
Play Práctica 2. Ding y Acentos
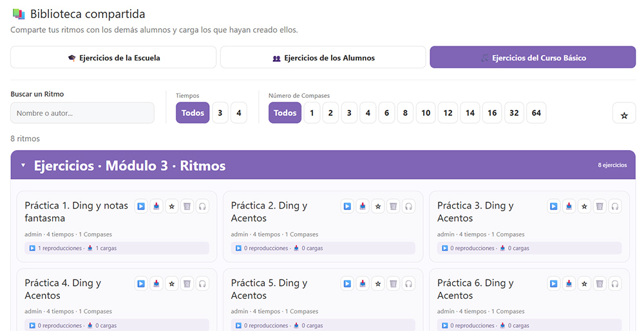pos(347,206)
